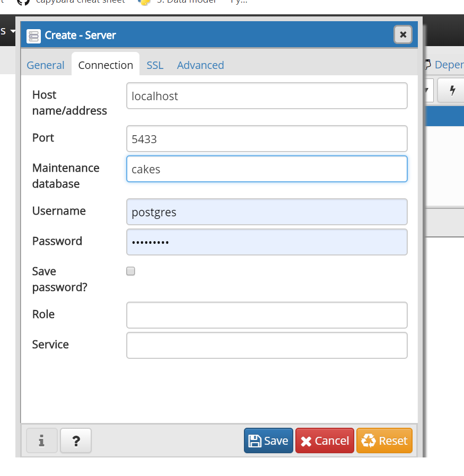Toggle the Save password checkbox
The image size is (464, 476).
(x=130, y=271)
